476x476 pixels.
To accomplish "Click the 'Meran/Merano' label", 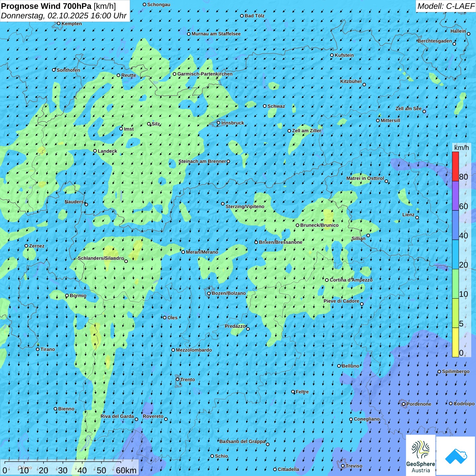I will coord(202,252).
